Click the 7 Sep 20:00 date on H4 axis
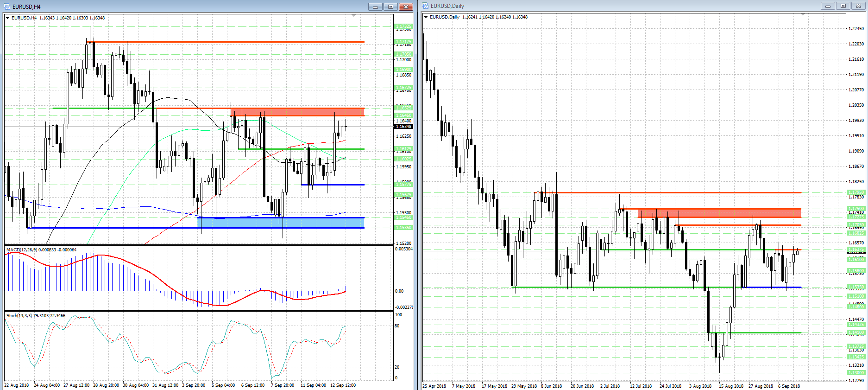 [x=283, y=385]
